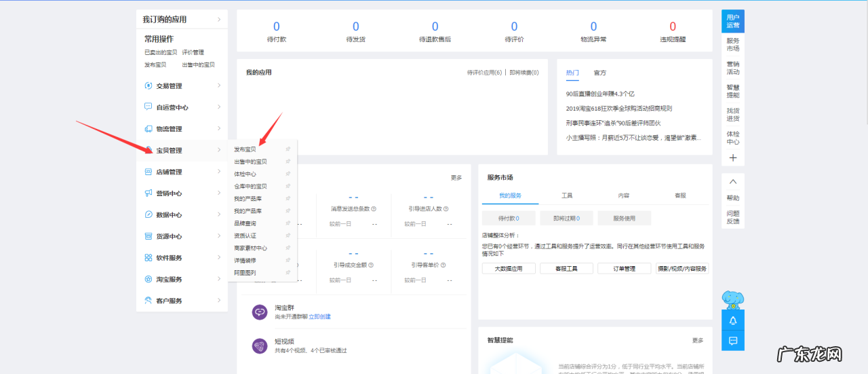This screenshot has height=374, width=868.
Task: Click the 数据中心 gauge icon
Action: [149, 214]
